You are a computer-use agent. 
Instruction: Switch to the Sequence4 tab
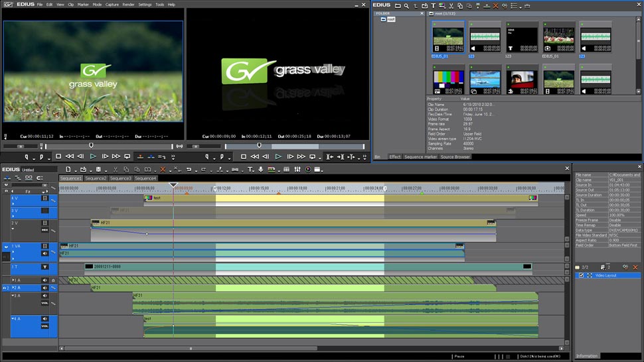145,178
